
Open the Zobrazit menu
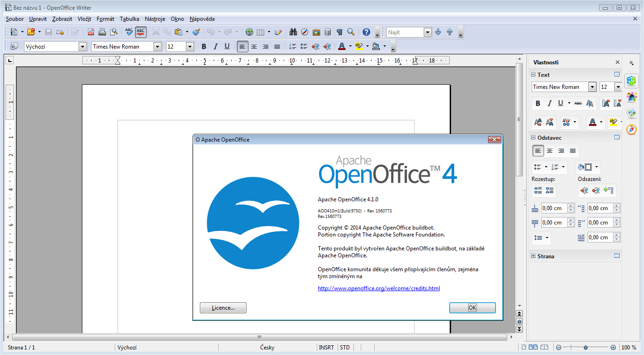62,19
